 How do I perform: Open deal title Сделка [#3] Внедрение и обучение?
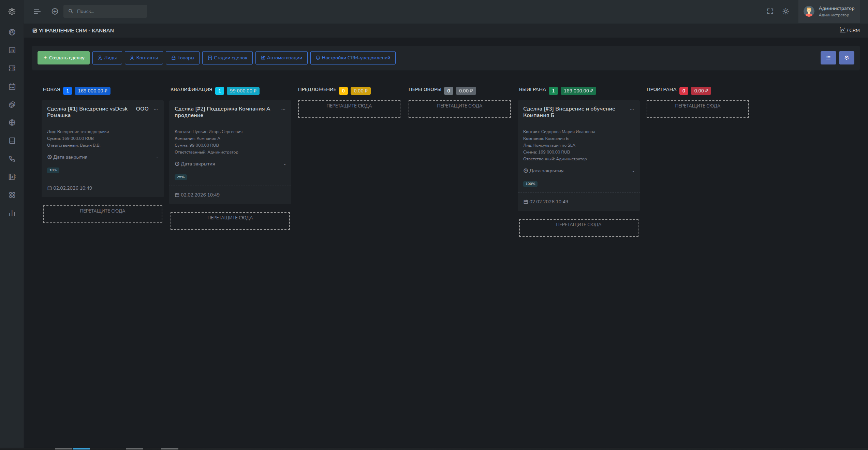pyautogui.click(x=573, y=112)
